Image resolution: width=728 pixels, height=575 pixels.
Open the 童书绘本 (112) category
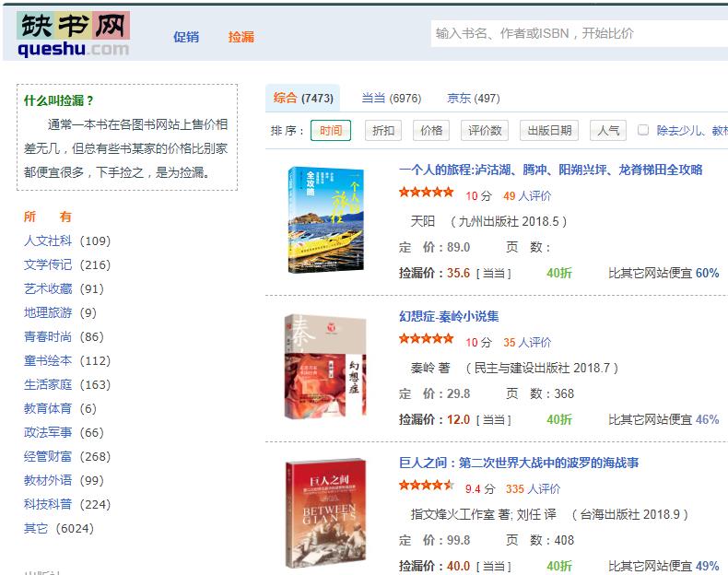(67, 360)
